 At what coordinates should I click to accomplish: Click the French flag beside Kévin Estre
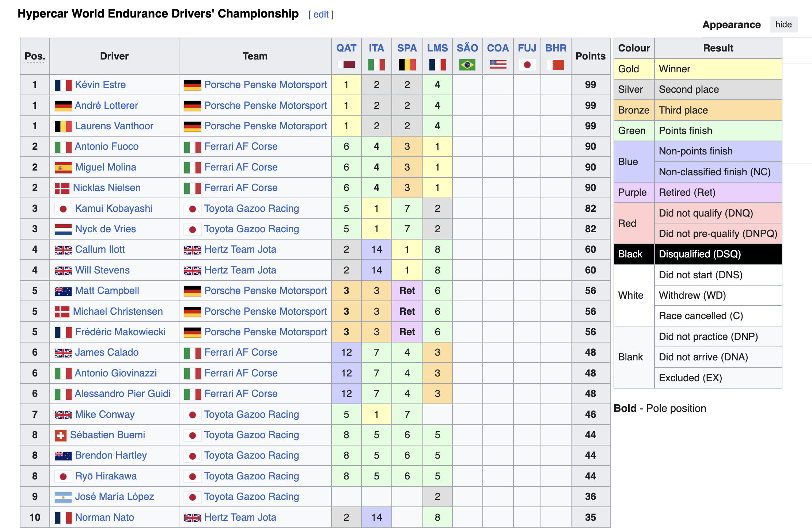[63, 85]
